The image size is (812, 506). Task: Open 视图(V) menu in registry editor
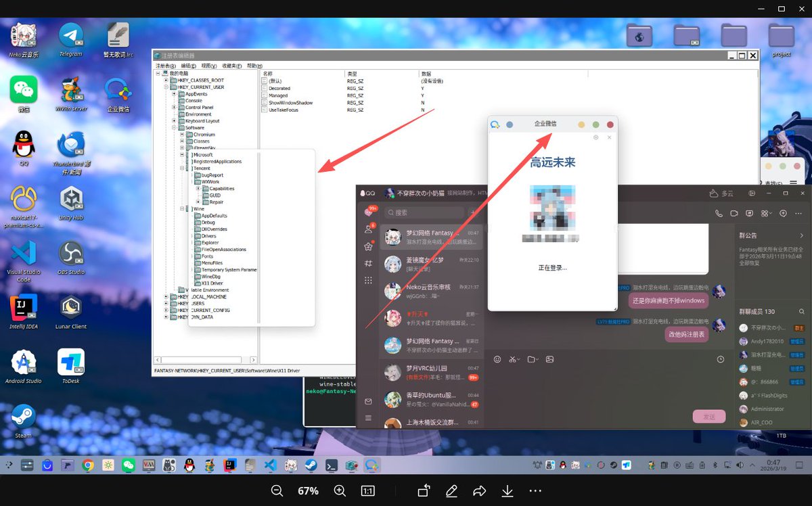tap(210, 66)
